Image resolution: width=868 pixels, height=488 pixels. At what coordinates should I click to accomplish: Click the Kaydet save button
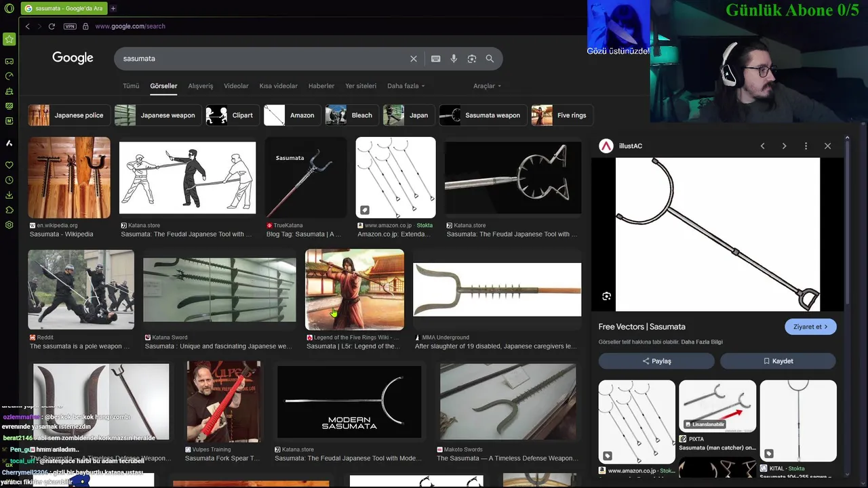click(x=778, y=361)
